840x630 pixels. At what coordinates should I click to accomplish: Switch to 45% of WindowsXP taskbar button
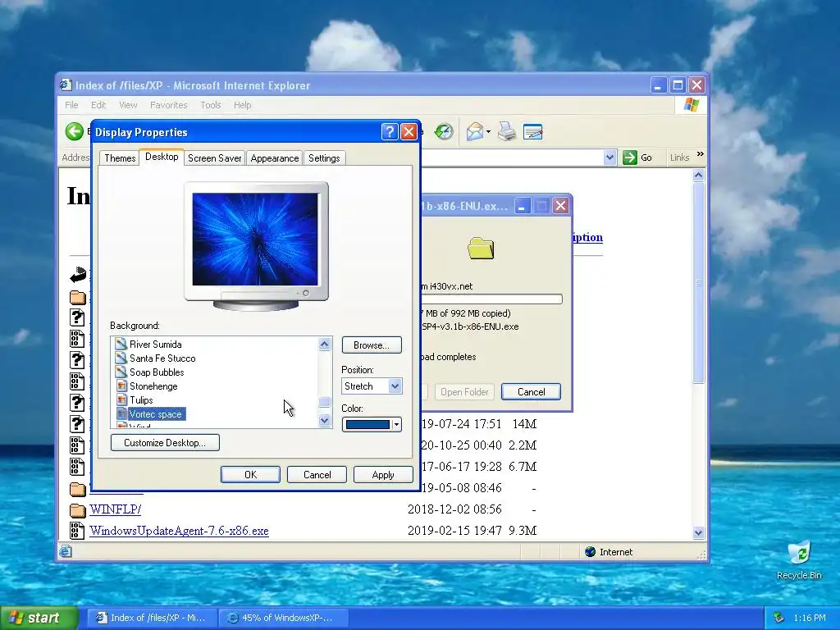click(x=284, y=618)
